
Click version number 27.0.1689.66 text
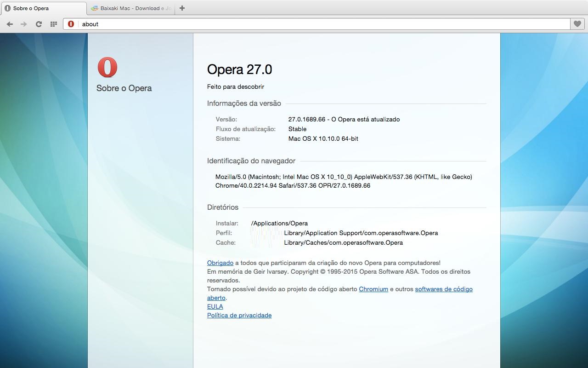(307, 119)
